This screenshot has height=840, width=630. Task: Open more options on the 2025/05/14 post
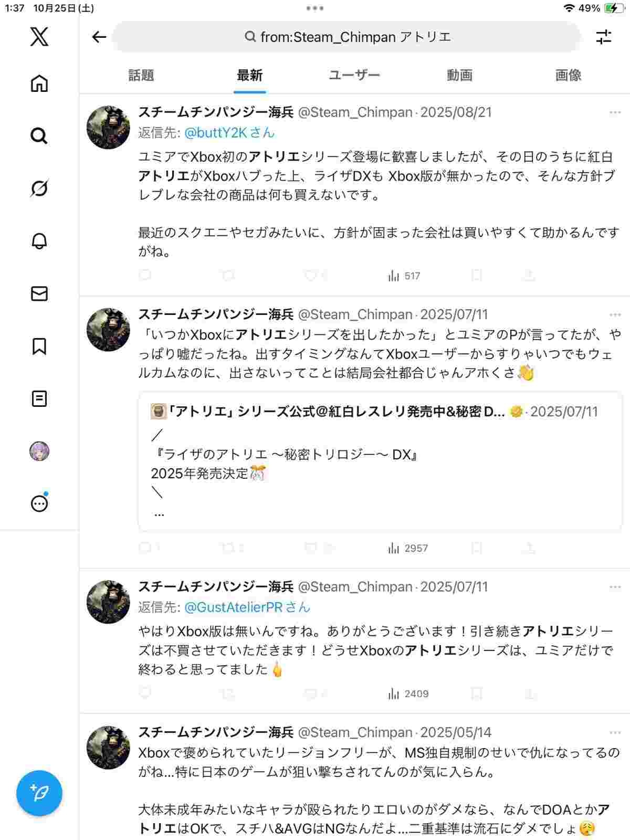pos(615,732)
